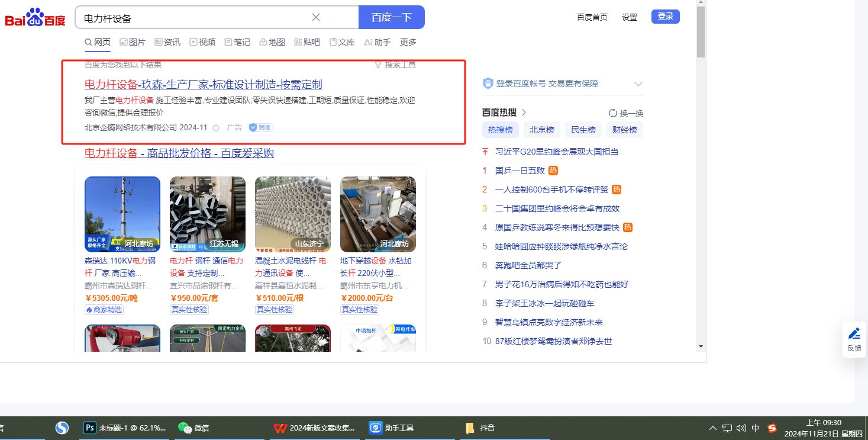The image size is (868, 440).
Task: Open hot search 二十国集团里约峰会将会卓有成效
Action: pyautogui.click(x=557, y=208)
